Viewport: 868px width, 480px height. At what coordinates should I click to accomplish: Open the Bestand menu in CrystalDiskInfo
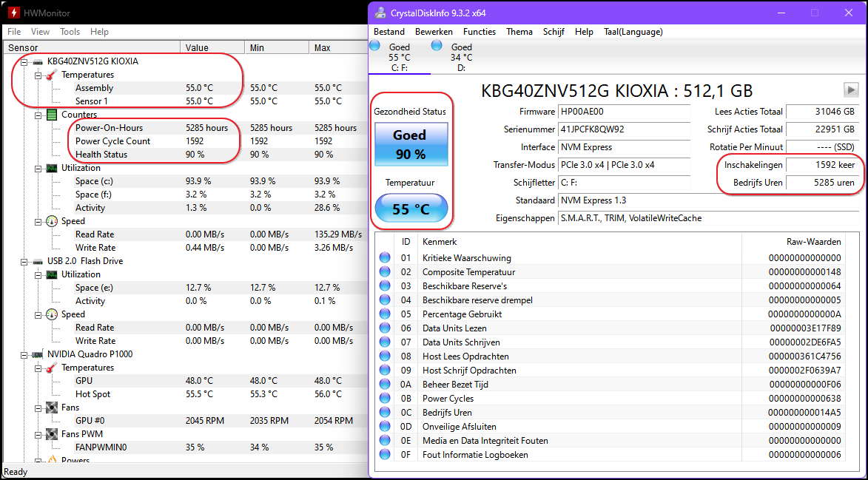[x=389, y=32]
